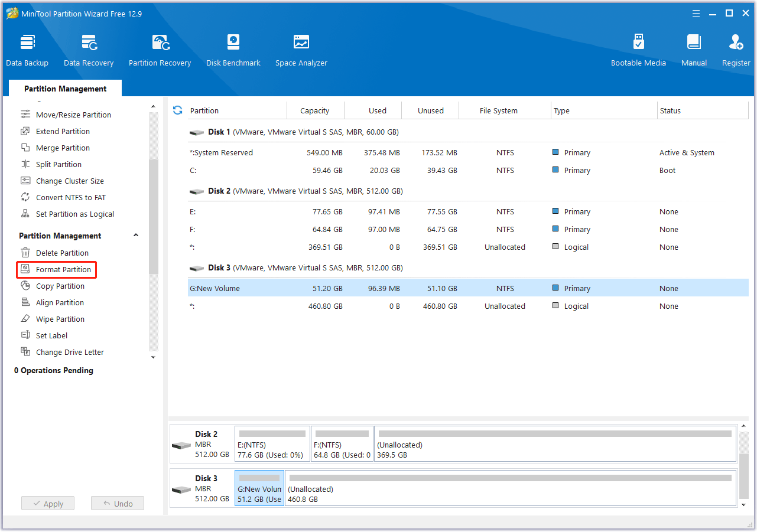Select Move/Resize Partition

tap(73, 115)
